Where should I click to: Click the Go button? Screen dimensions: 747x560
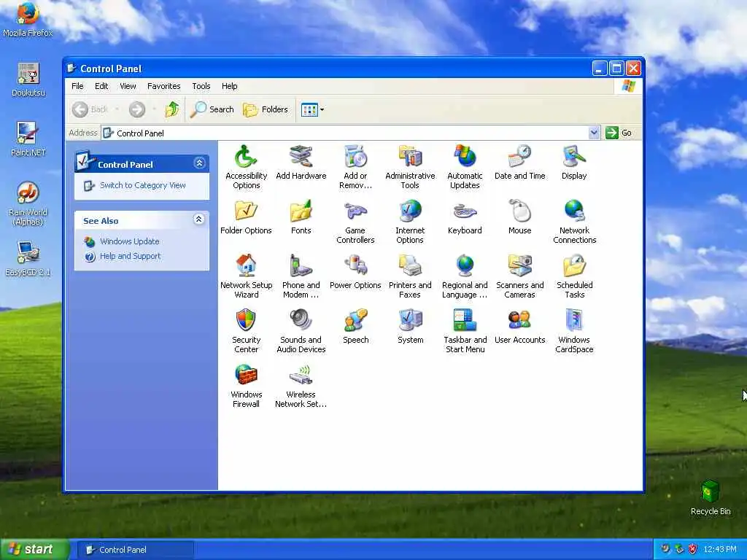[619, 133]
